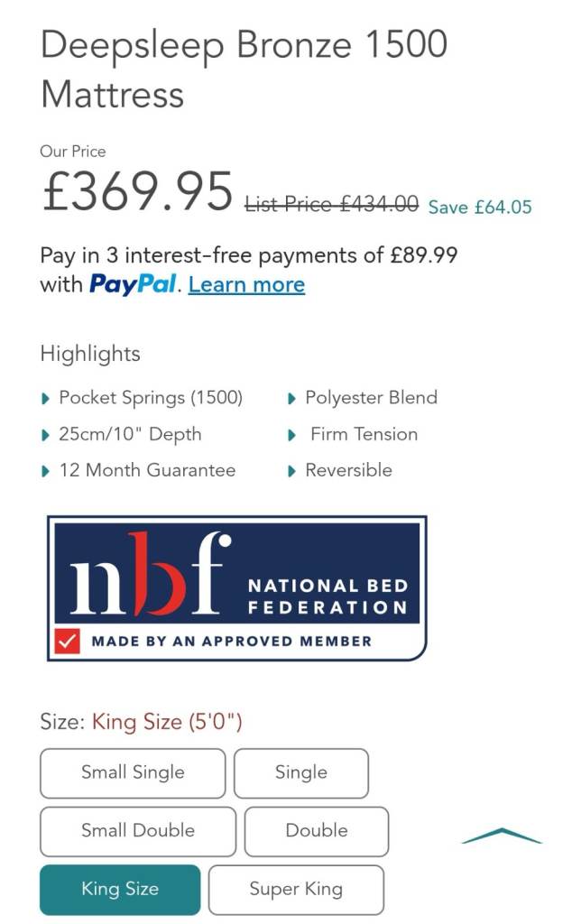Viewport: 572px width, 924px height.
Task: Select the Double size option
Action: tap(317, 831)
